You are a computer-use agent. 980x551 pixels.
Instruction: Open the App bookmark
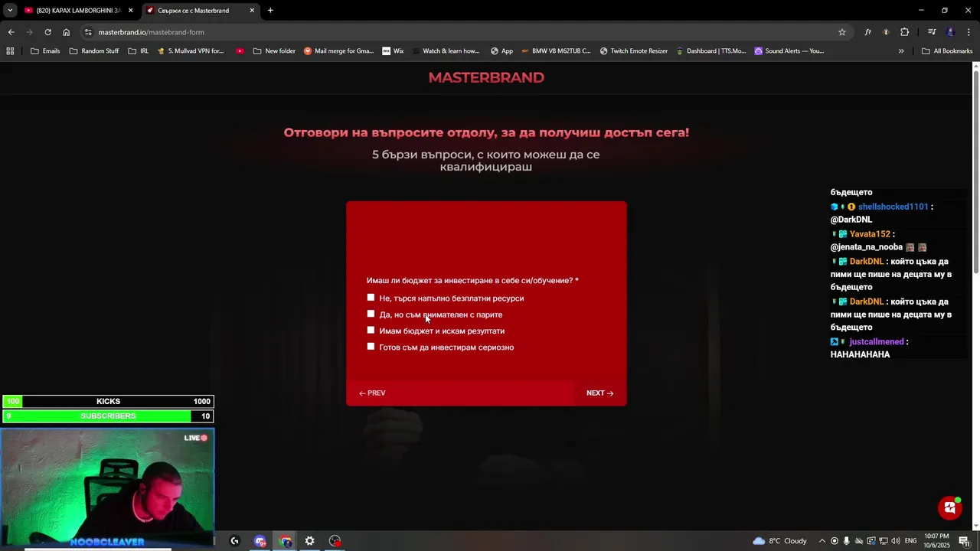click(501, 51)
